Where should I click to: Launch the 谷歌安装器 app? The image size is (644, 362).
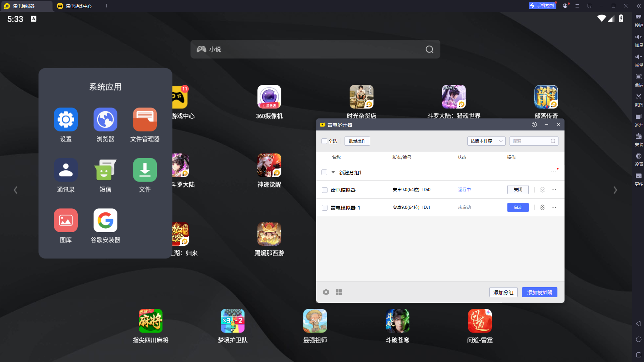click(105, 220)
